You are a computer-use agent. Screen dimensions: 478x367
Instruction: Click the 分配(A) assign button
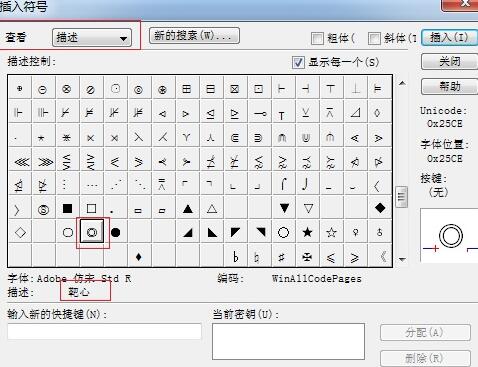point(425,332)
